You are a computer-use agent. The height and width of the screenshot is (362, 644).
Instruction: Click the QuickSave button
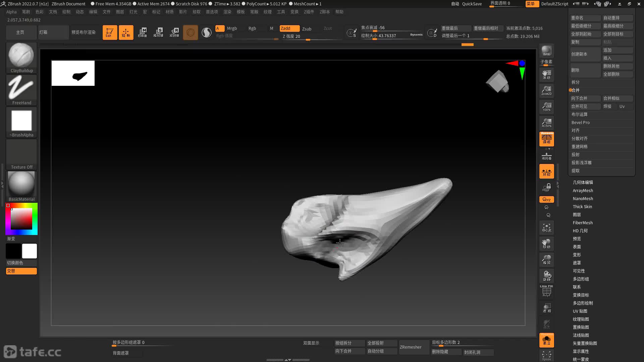click(472, 4)
